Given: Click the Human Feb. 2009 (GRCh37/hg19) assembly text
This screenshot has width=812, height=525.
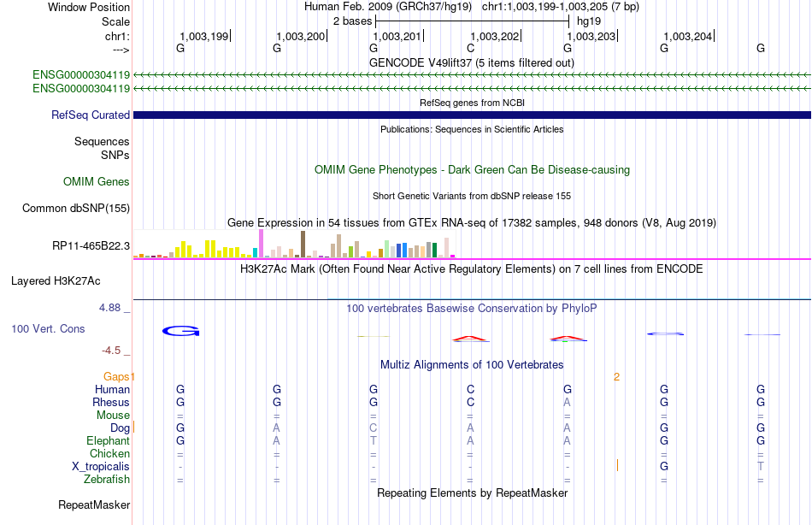Looking at the screenshot, I should 388,7.
